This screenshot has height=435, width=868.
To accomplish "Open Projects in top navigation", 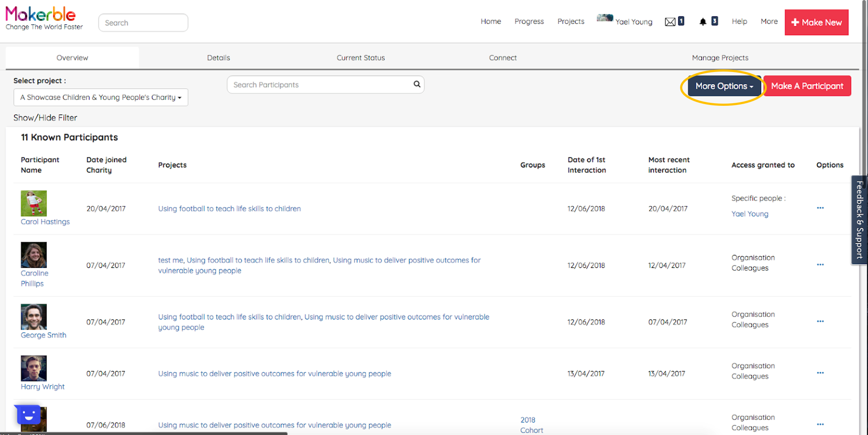I will tap(571, 21).
